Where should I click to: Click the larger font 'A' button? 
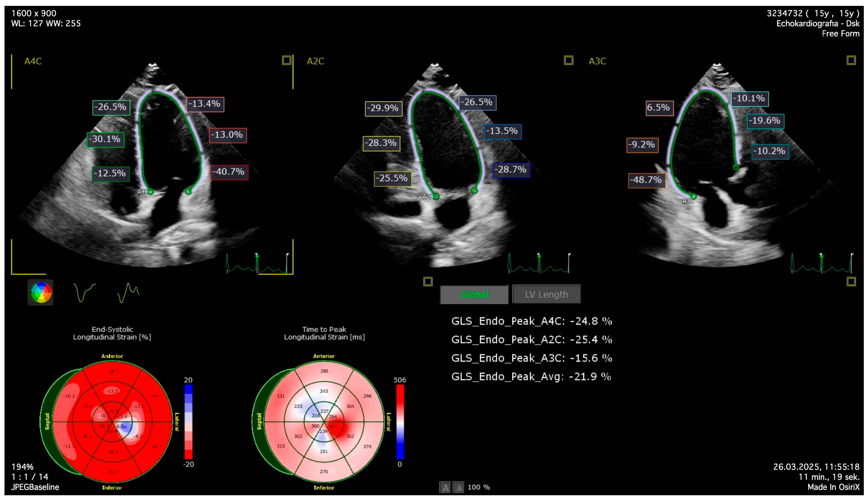[445, 487]
